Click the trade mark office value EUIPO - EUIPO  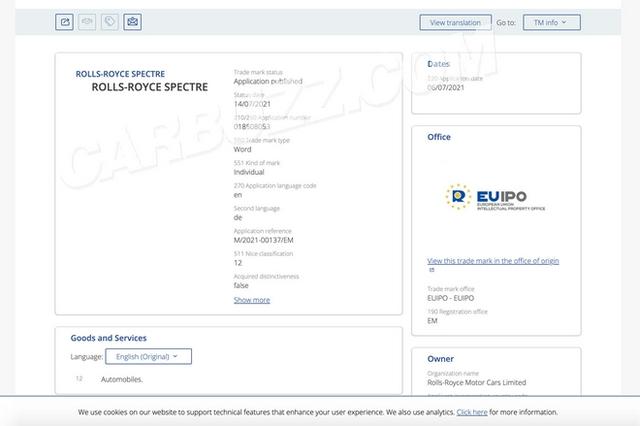tap(451, 298)
